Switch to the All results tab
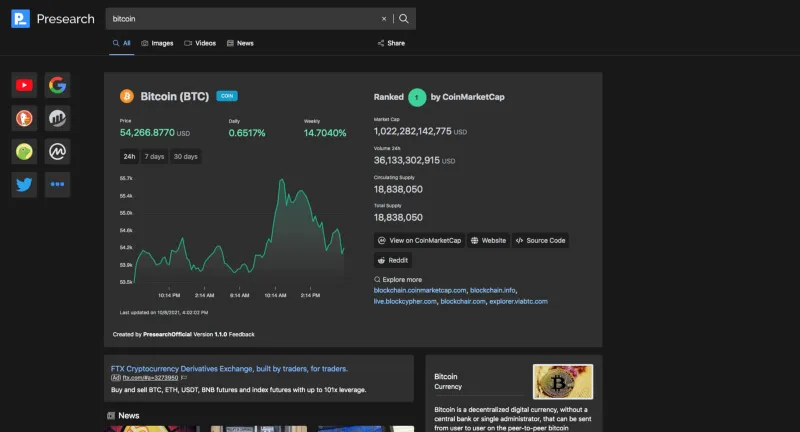800x432 pixels. click(x=122, y=43)
